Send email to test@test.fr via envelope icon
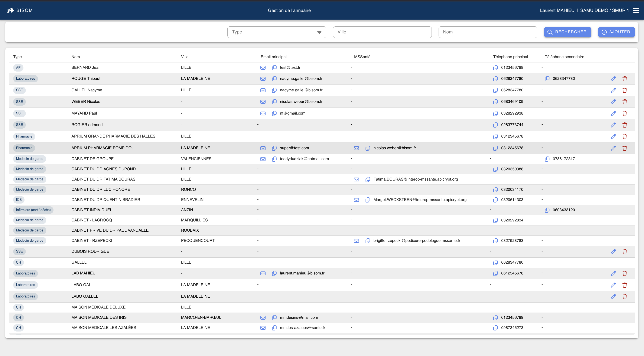This screenshot has width=644, height=356. click(263, 67)
